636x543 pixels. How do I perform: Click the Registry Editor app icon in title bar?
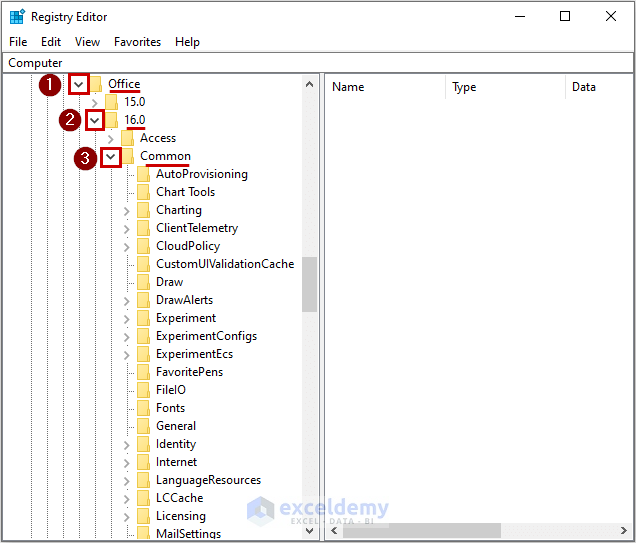(17, 17)
